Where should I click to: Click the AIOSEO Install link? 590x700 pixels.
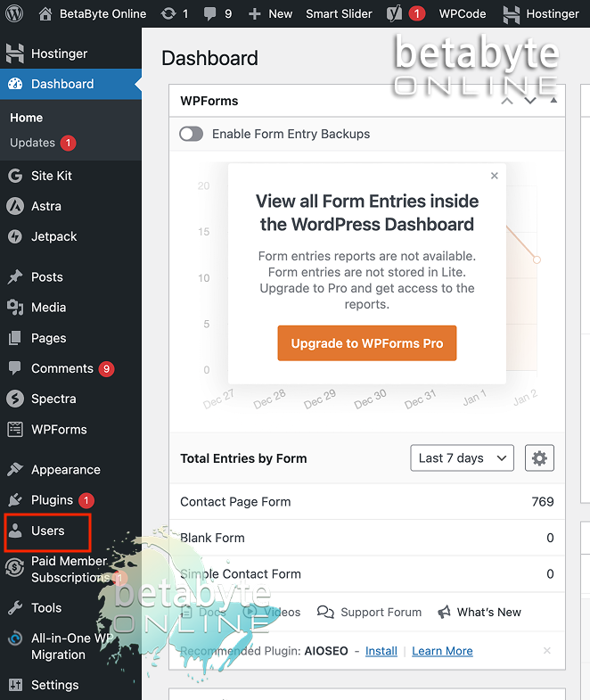[381, 651]
